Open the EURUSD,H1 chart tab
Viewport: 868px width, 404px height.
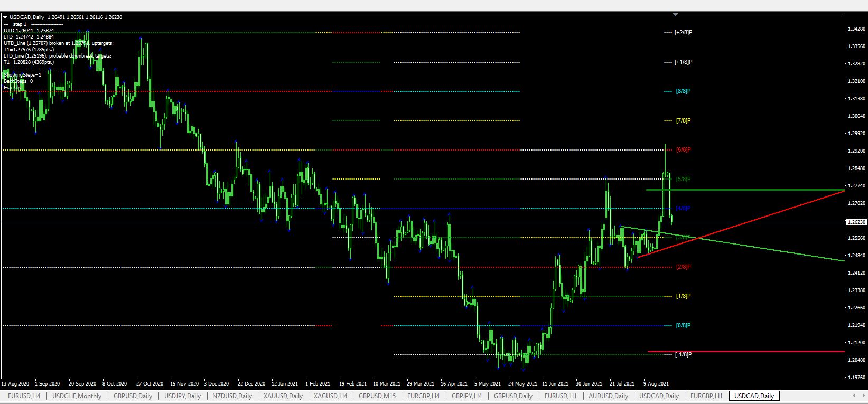click(x=560, y=396)
